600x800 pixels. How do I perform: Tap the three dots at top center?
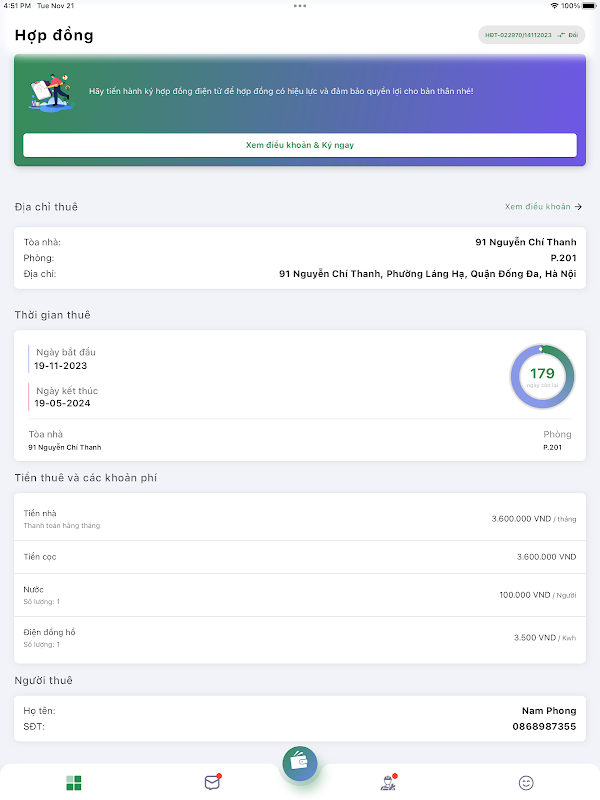point(300,6)
